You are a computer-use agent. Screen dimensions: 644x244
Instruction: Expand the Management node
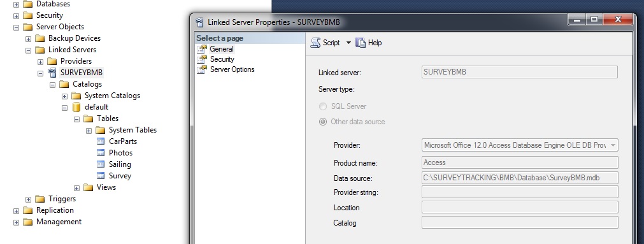(16, 222)
